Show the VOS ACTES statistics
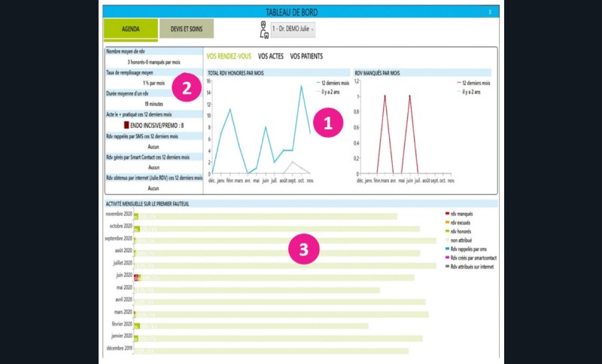Screen dimensions: 602x364 coord(270,56)
